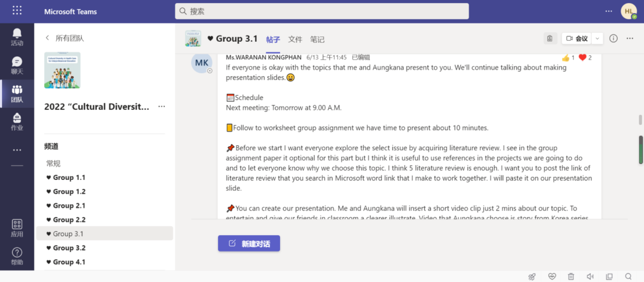Switch to the 文件 tab
This screenshot has width=644, height=282.
click(295, 39)
